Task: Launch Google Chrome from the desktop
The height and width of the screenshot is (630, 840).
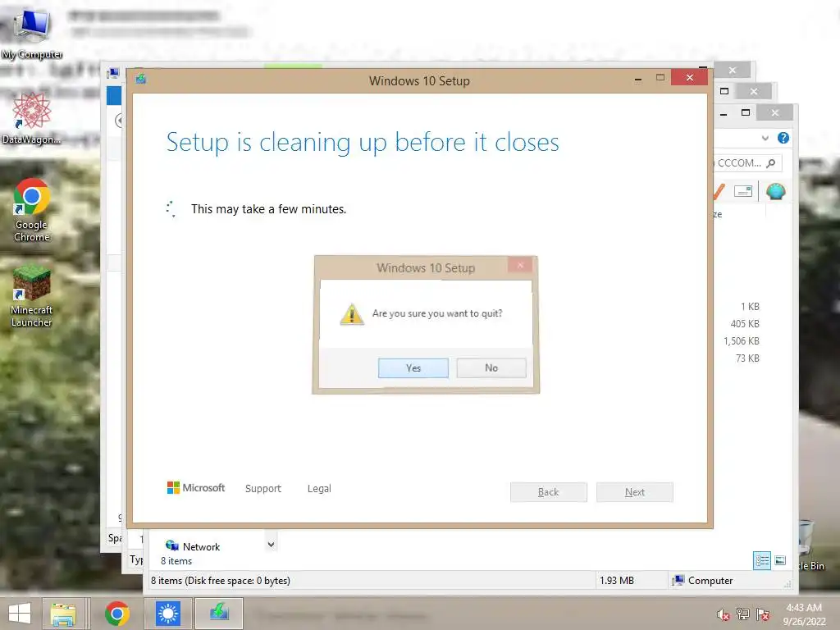Action: click(x=32, y=210)
